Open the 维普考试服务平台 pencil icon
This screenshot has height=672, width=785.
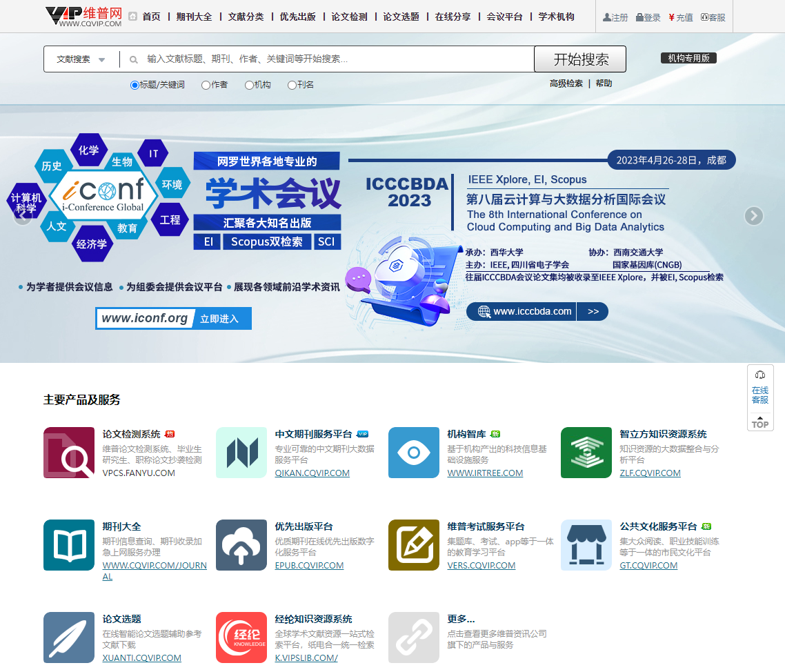(x=413, y=545)
